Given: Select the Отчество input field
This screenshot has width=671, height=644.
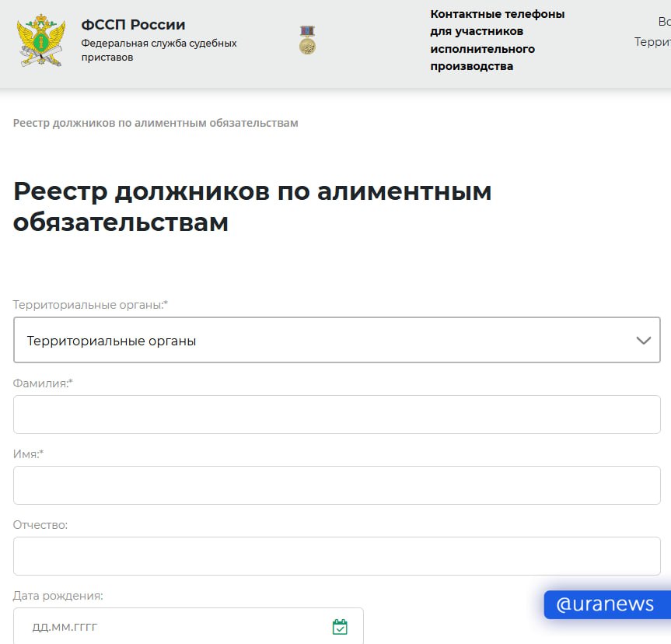Looking at the screenshot, I should (x=337, y=556).
